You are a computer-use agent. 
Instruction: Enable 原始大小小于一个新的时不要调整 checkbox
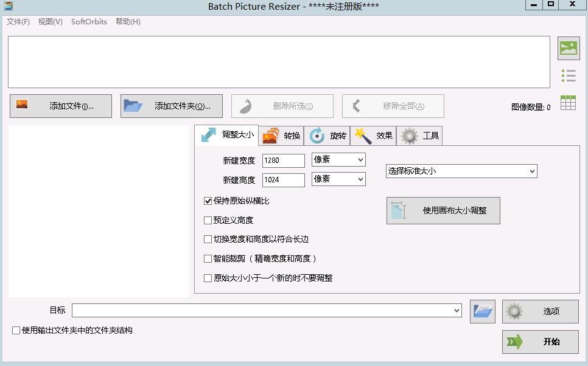click(208, 278)
